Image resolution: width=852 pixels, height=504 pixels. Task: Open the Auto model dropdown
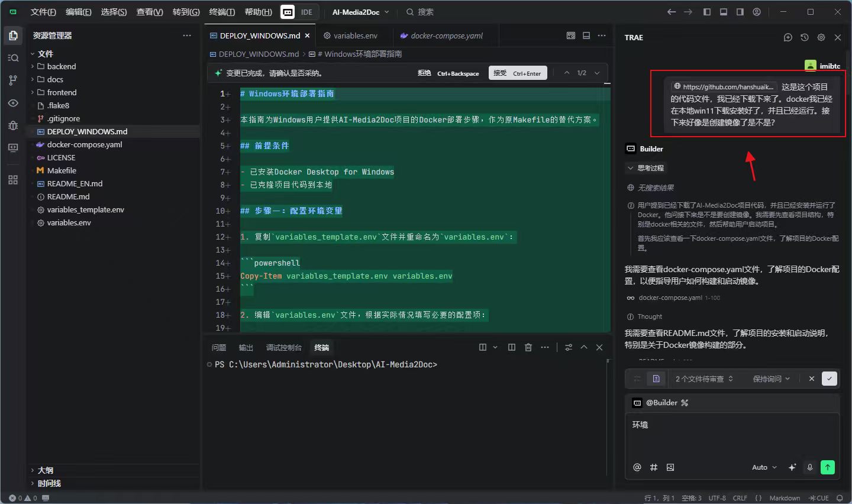[x=764, y=467]
